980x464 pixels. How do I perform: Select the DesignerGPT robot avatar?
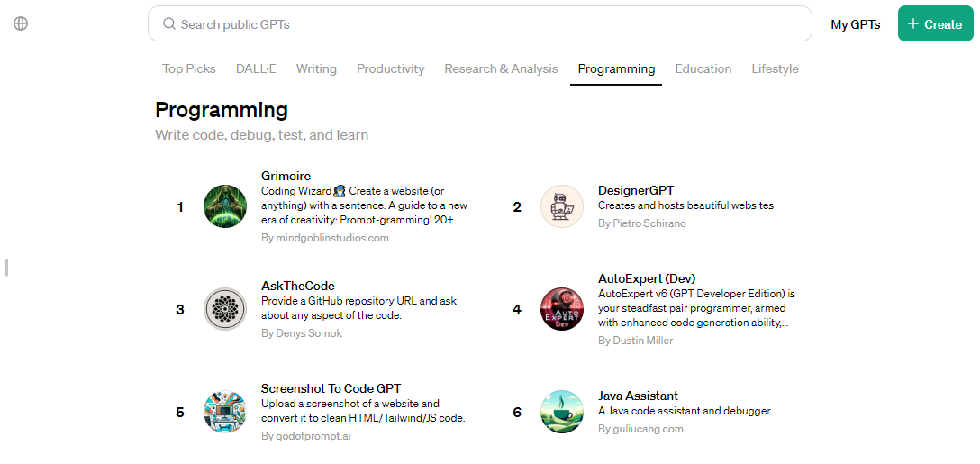coord(562,206)
